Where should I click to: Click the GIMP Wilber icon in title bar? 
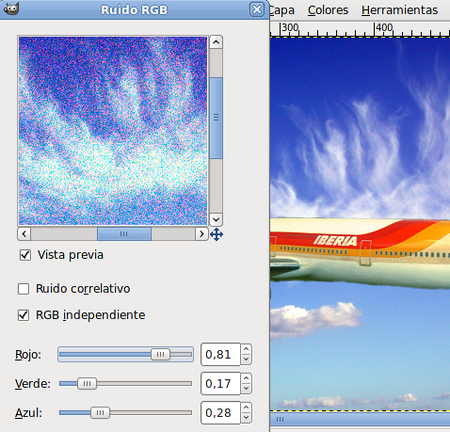click(x=11, y=8)
